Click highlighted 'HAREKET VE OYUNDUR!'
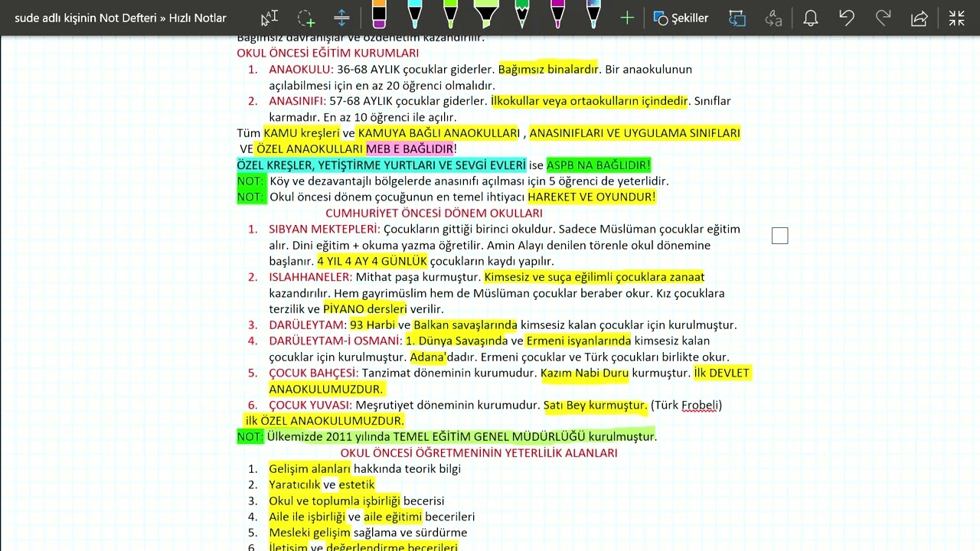Screen dimensions: 980x551 point(592,197)
